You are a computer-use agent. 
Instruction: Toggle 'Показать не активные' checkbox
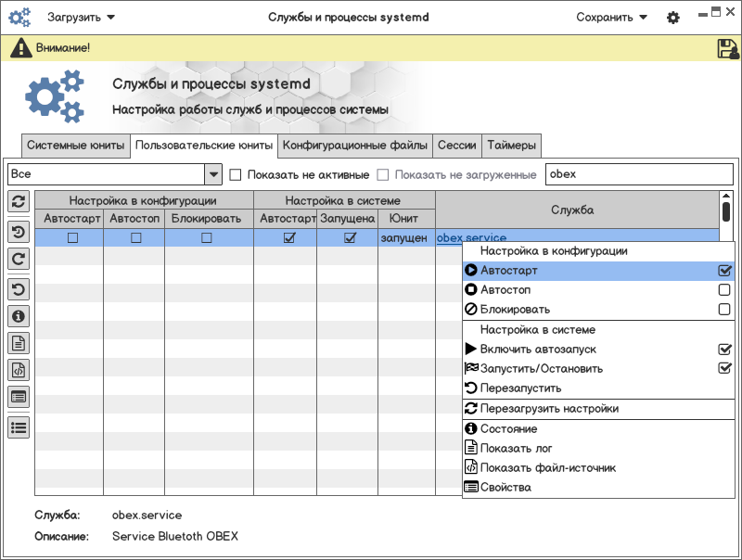click(x=236, y=174)
